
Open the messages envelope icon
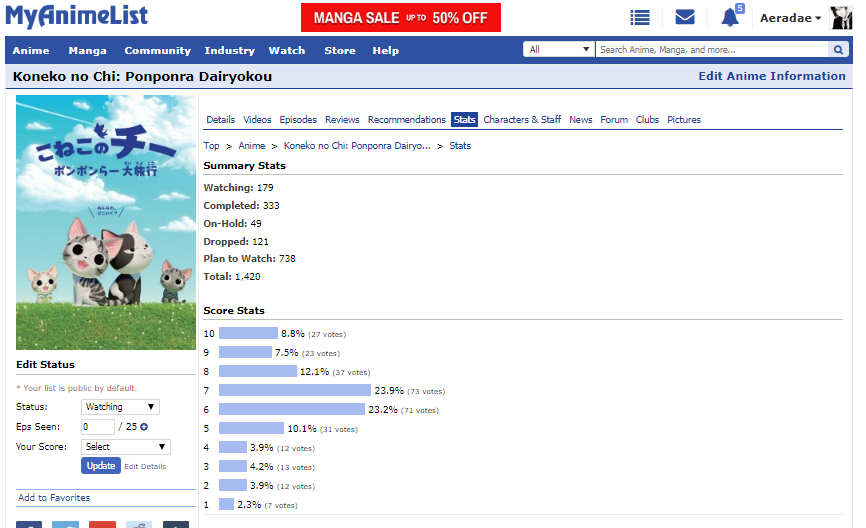(x=685, y=18)
